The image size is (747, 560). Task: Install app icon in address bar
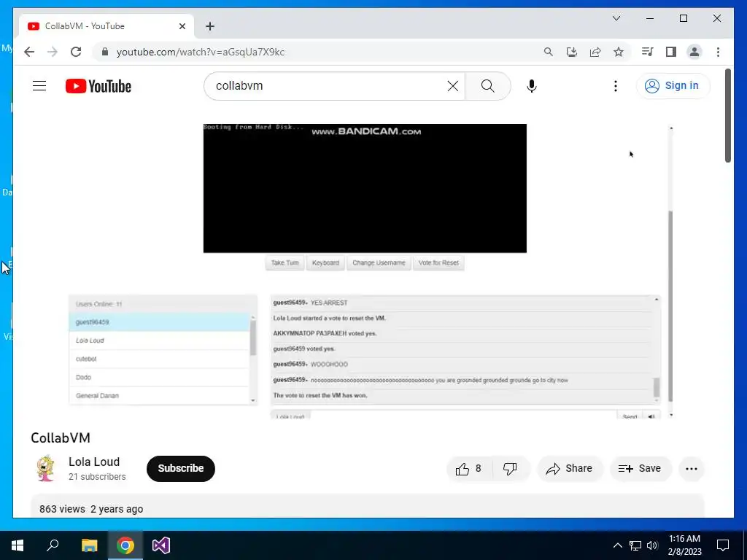(x=572, y=52)
